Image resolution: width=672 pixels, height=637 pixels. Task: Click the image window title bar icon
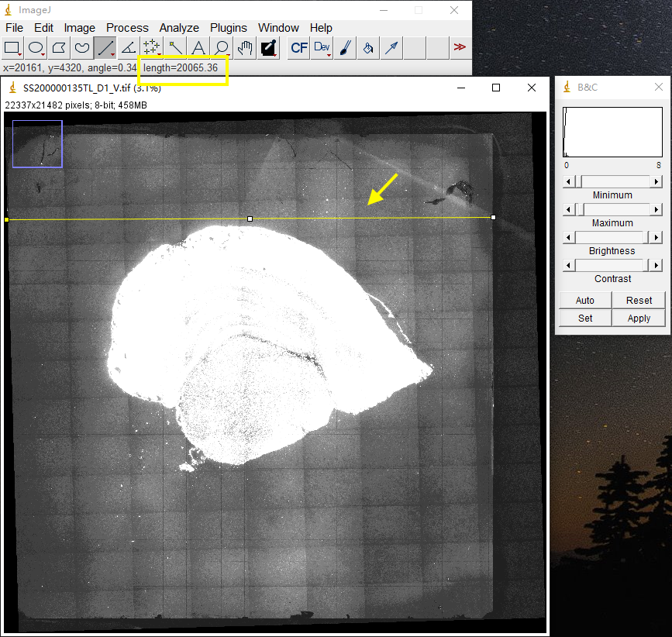[13, 88]
